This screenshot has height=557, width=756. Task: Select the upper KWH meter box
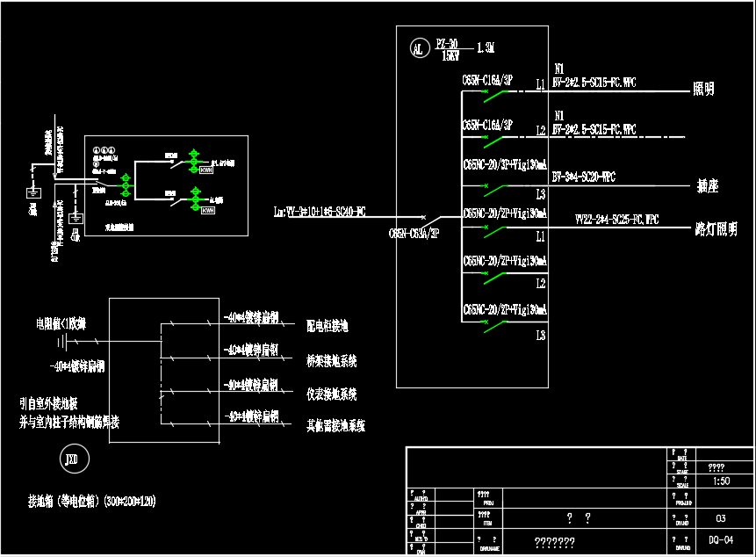pos(206,170)
